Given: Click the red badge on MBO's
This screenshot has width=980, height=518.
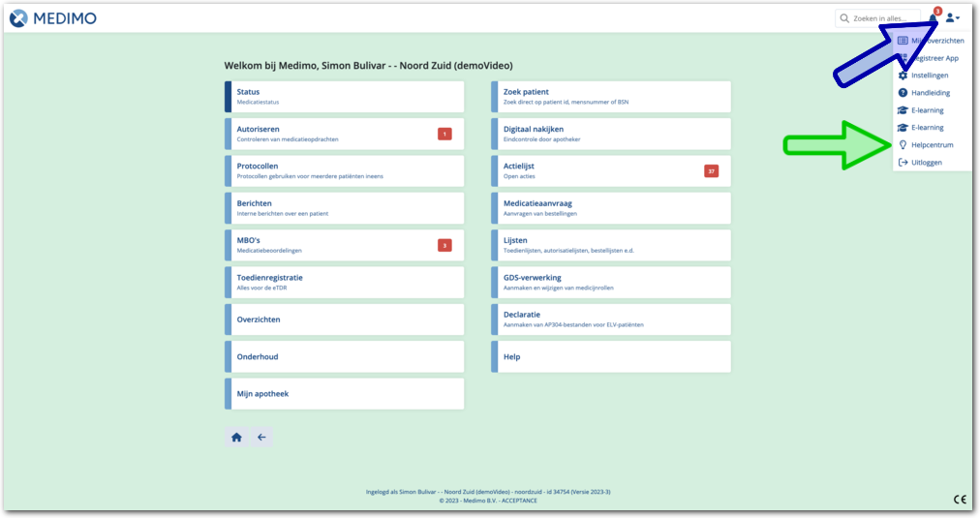Looking at the screenshot, I should pyautogui.click(x=444, y=246).
